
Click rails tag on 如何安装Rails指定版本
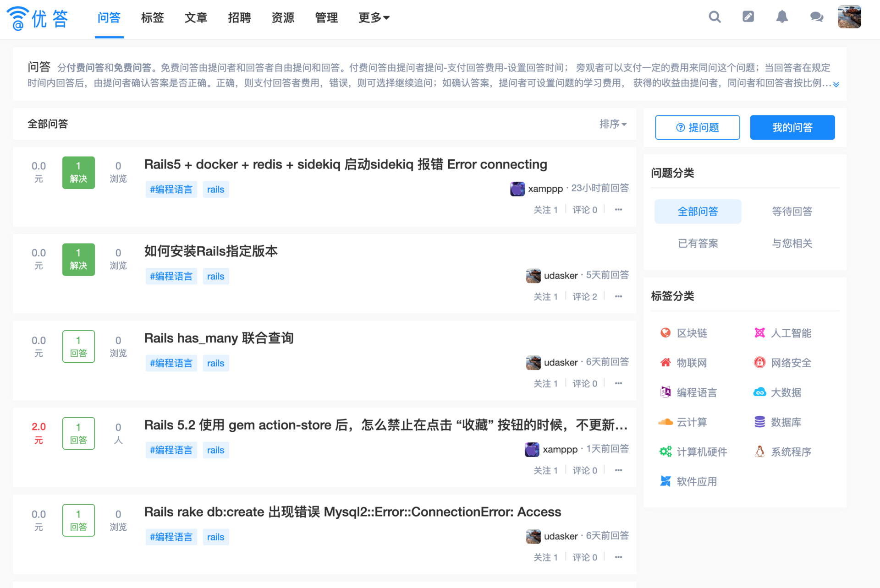point(216,277)
